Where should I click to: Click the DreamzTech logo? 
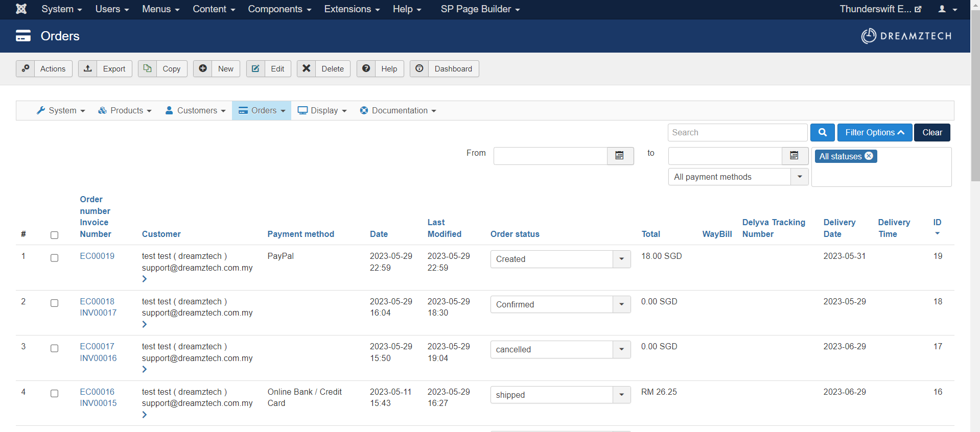pos(906,36)
